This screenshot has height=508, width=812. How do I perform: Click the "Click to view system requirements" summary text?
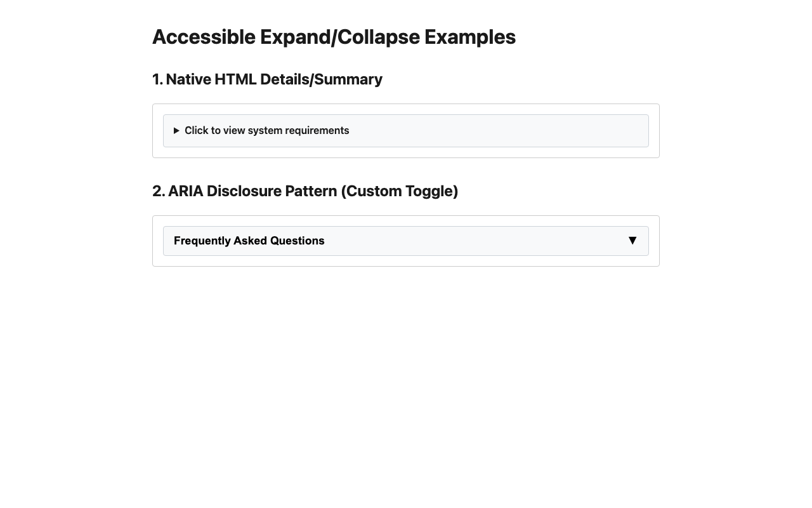point(266,131)
